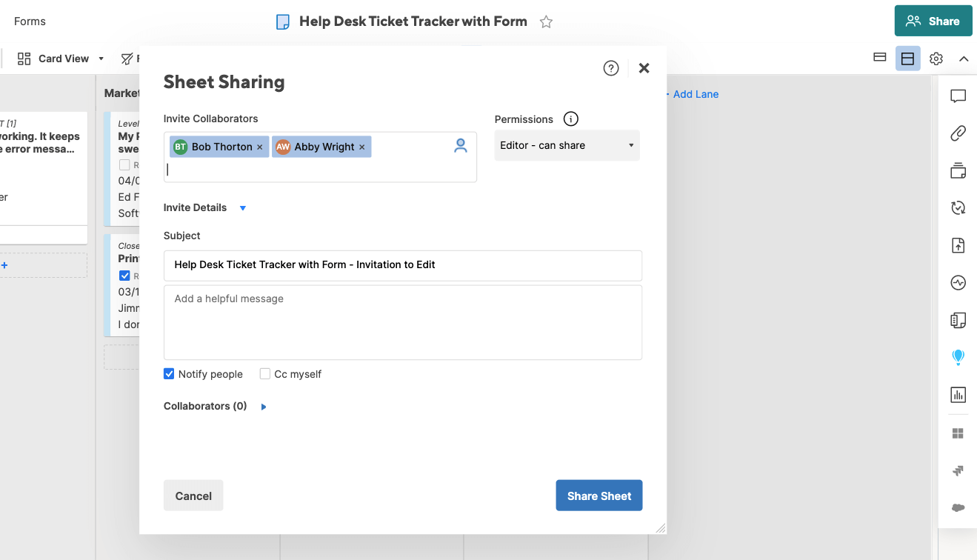This screenshot has width=977, height=560.
Task: Click the help question mark icon
Action: [x=611, y=68]
